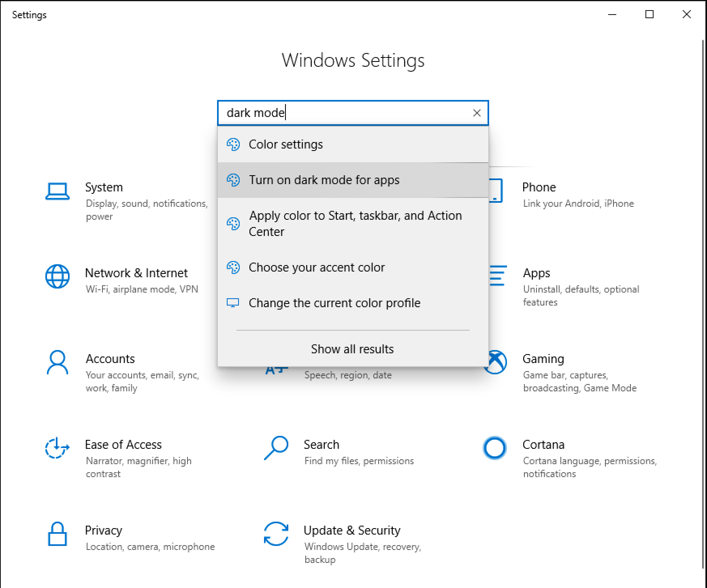Screen dimensions: 707x588
Task: Open System settings
Action: click(x=104, y=187)
